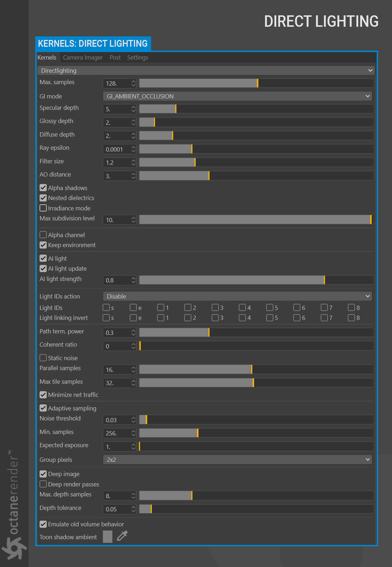Disable Nested dielectrics
This screenshot has width=392, height=567.
(x=43, y=198)
